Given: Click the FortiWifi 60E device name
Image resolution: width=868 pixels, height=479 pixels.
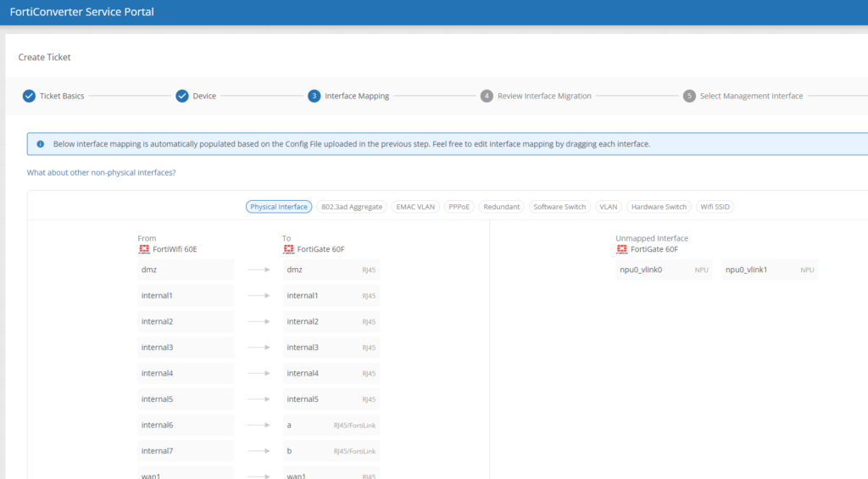Looking at the screenshot, I should click(x=175, y=249).
